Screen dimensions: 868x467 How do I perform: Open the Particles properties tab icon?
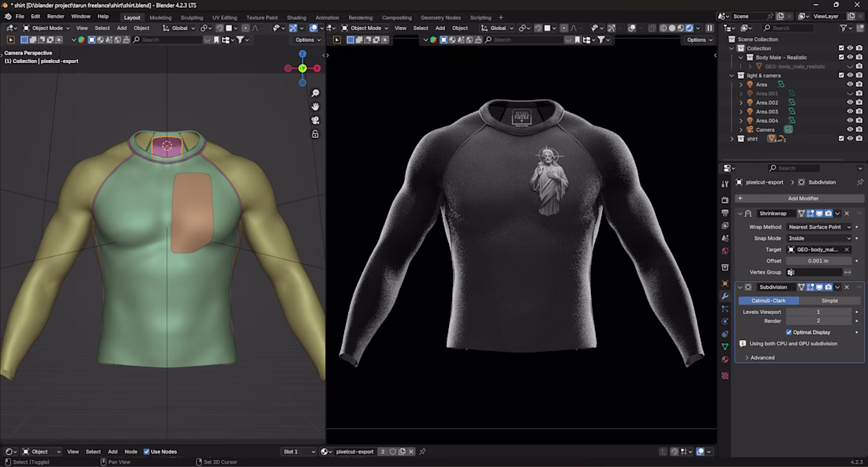725,308
